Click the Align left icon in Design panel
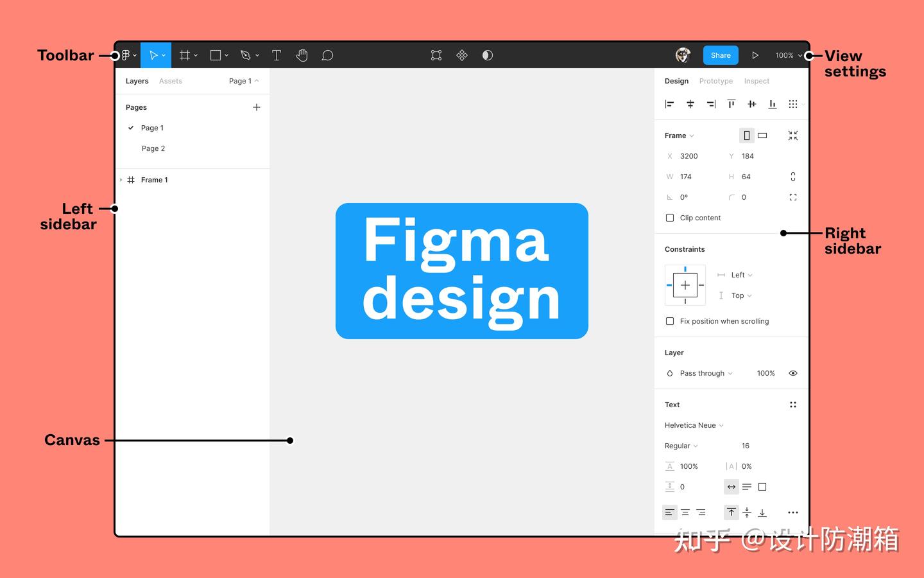 coord(669,103)
